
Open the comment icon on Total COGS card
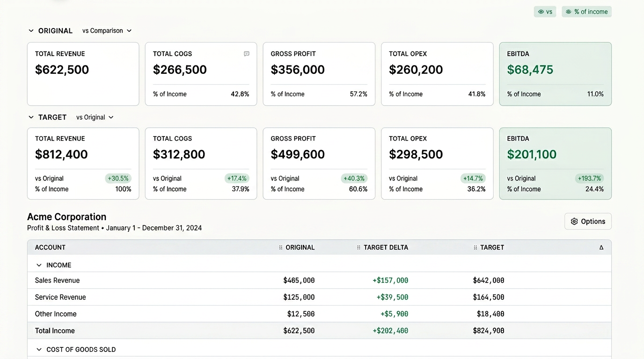[x=247, y=54]
